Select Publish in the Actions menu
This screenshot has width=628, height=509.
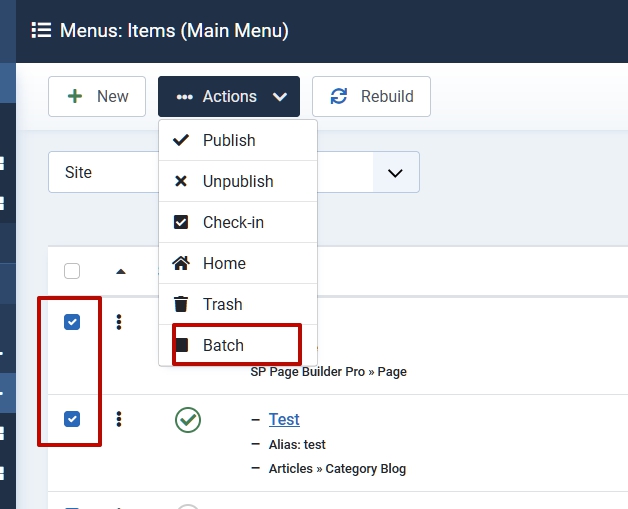click(229, 140)
